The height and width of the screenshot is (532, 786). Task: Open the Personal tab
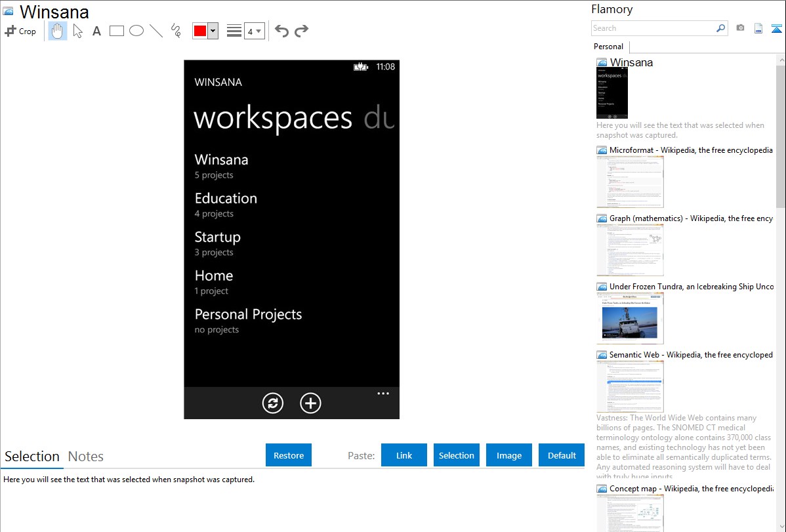click(608, 47)
